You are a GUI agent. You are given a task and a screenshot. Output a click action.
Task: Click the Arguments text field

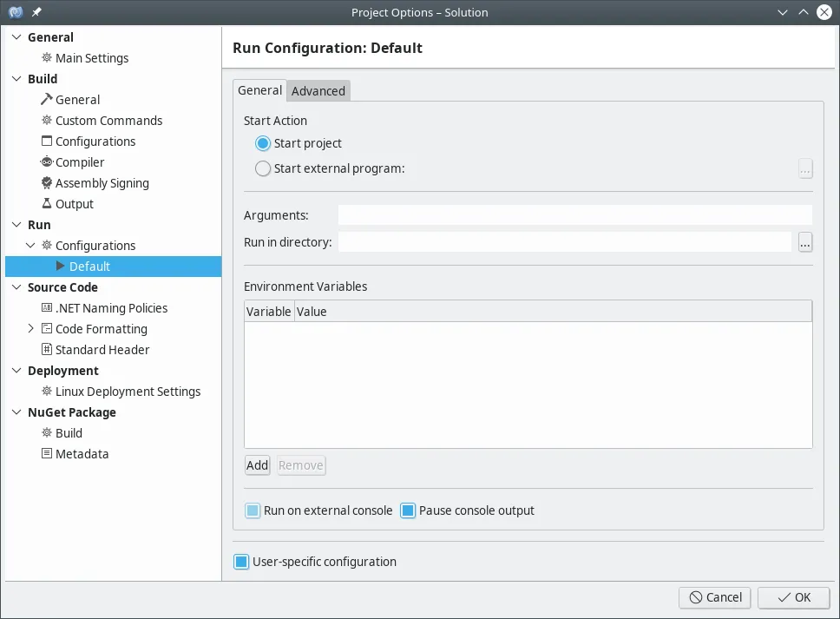[x=574, y=215]
